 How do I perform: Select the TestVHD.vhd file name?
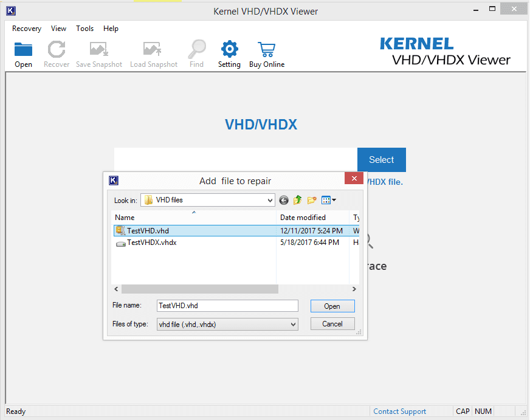(148, 231)
